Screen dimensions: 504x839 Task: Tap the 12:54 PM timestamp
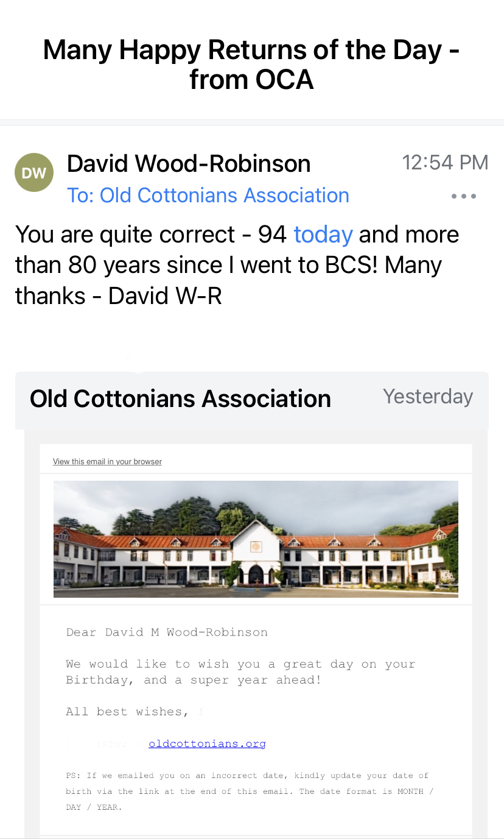coord(445,163)
